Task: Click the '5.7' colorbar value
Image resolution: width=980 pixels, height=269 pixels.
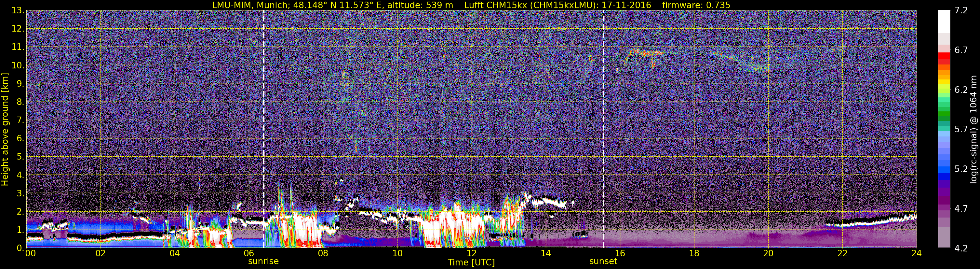Action: tap(961, 130)
